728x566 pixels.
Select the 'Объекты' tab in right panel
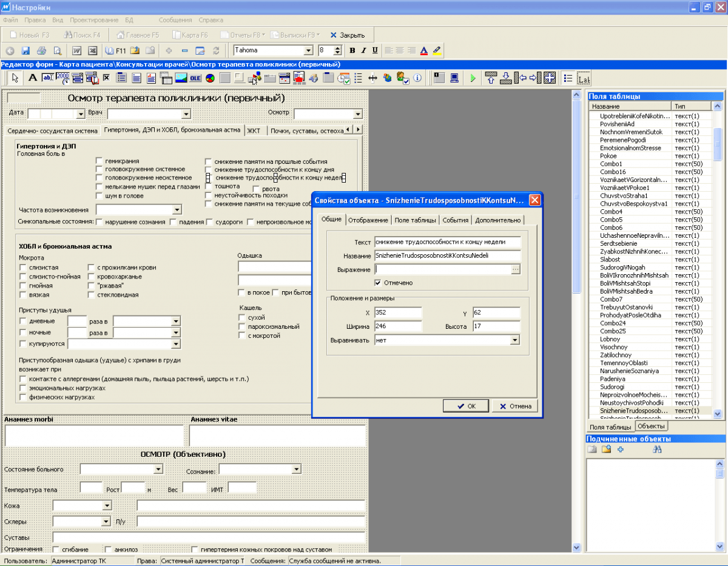pyautogui.click(x=650, y=426)
